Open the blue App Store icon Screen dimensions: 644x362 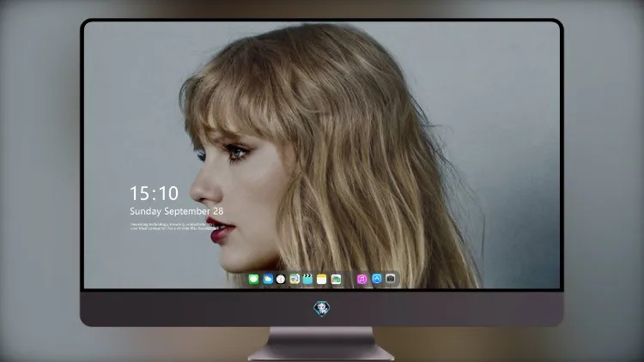(x=377, y=279)
